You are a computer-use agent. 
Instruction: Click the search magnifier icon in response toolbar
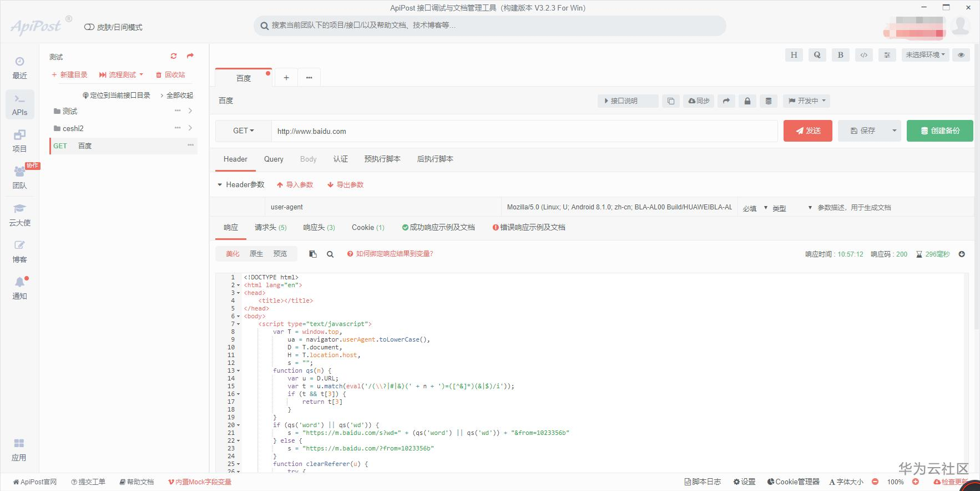pos(330,254)
